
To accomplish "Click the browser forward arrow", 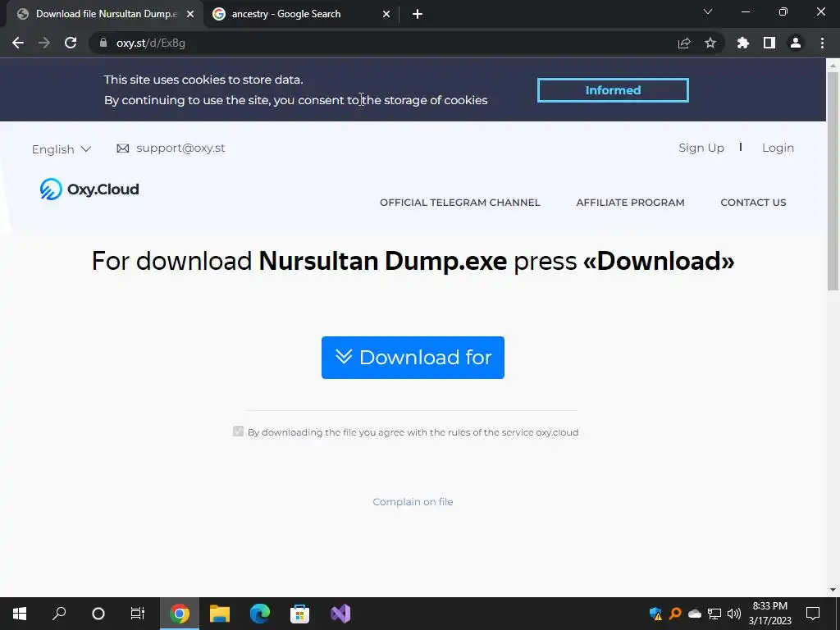I will coord(44,43).
